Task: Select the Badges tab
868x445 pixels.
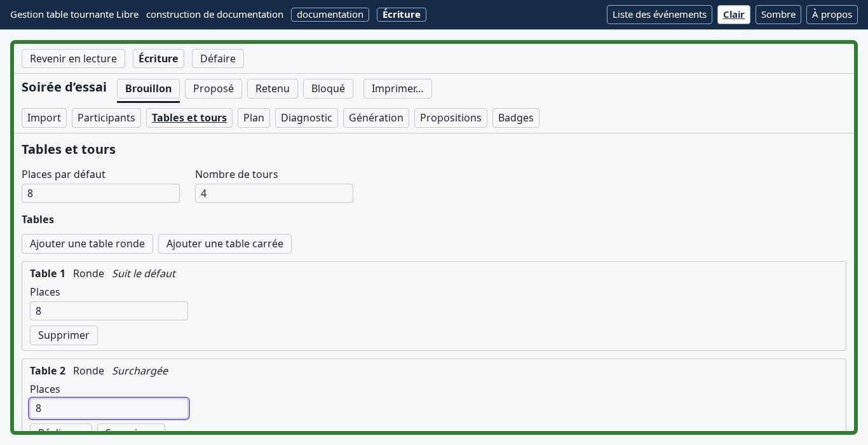Action: (x=516, y=118)
